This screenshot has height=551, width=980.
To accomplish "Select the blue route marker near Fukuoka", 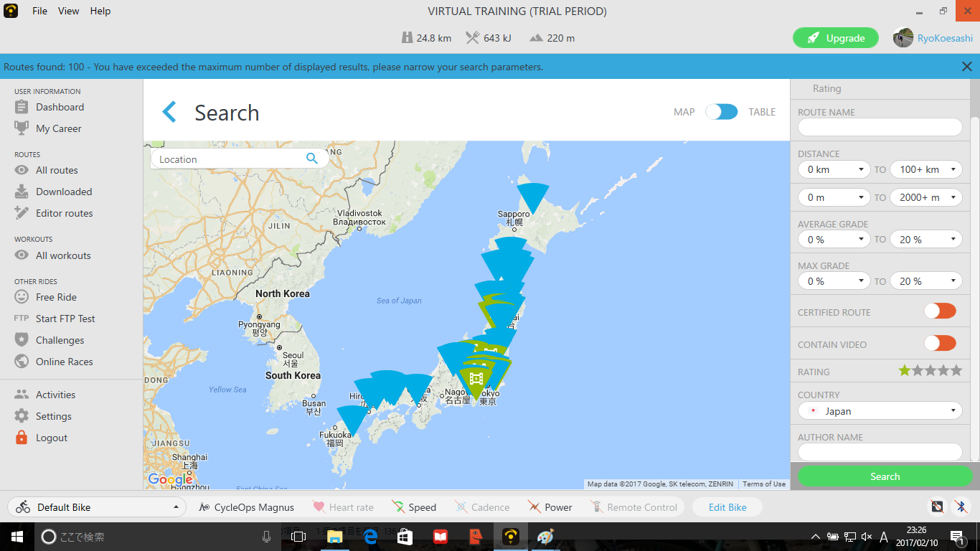I will tap(352, 419).
